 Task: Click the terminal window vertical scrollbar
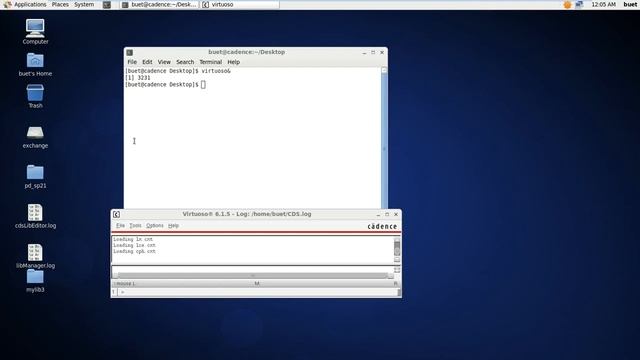[384, 139]
